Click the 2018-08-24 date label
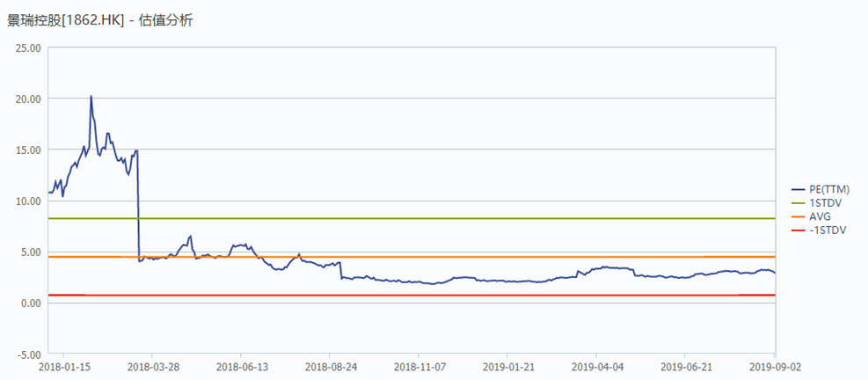This screenshot has width=868, height=380. point(330,367)
